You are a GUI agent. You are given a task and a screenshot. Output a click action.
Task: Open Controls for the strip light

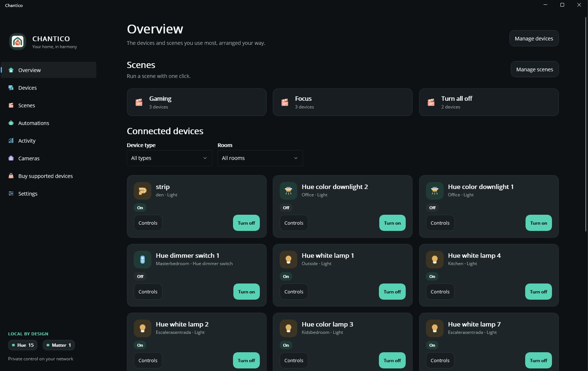(148, 223)
